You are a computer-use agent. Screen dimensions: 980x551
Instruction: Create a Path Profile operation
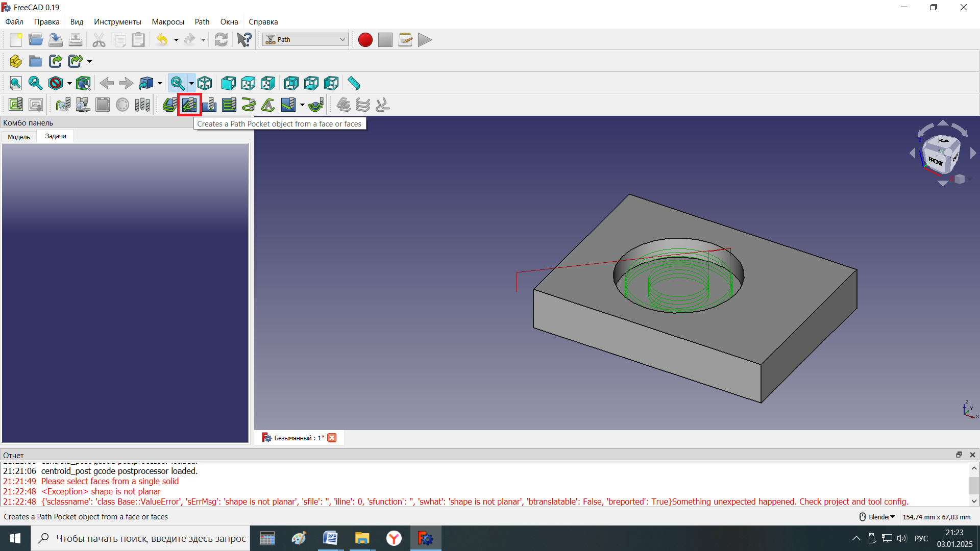click(169, 105)
